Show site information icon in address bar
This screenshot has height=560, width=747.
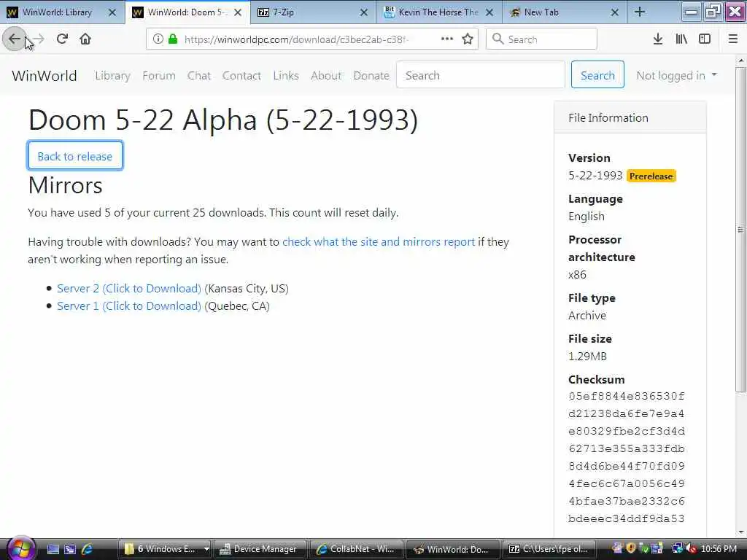[x=158, y=39]
